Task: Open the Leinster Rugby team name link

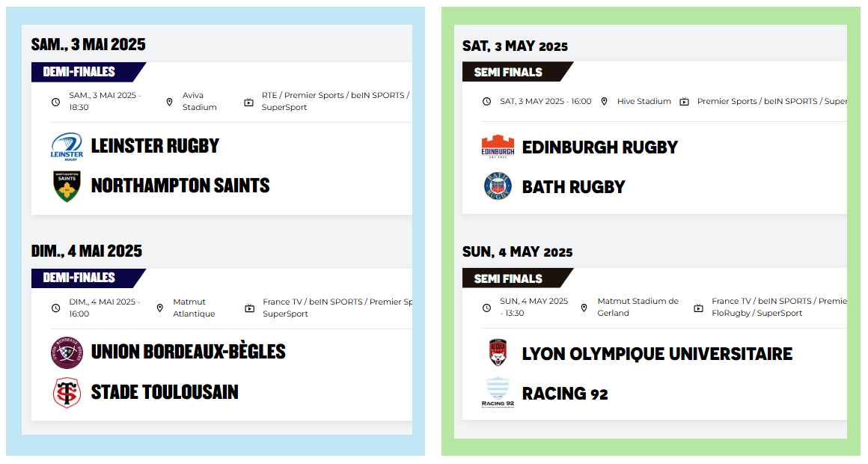Action: [x=155, y=146]
